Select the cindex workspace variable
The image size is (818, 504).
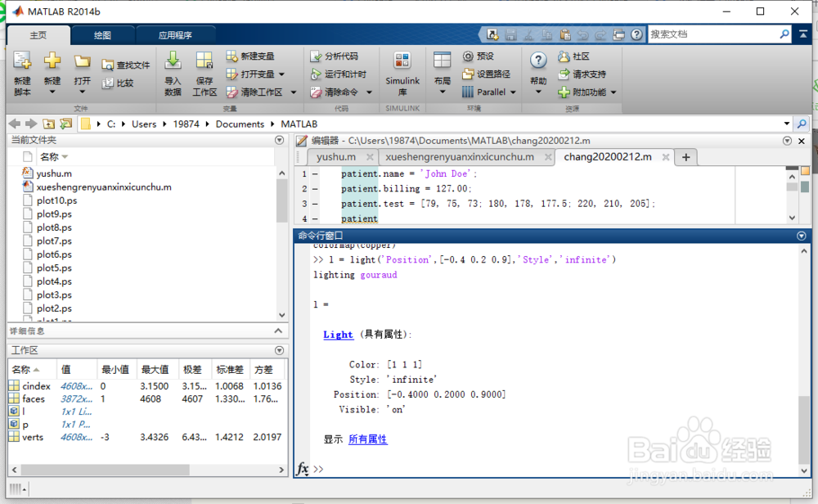[x=36, y=386]
